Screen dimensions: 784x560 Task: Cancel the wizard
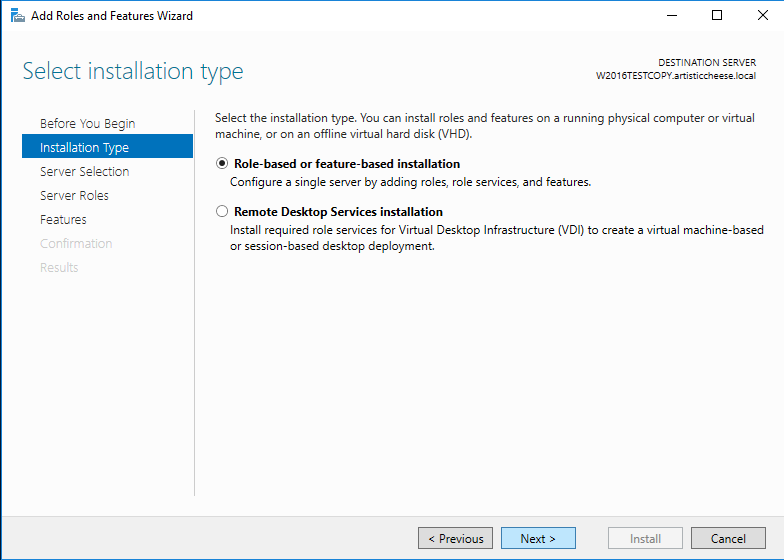point(728,539)
